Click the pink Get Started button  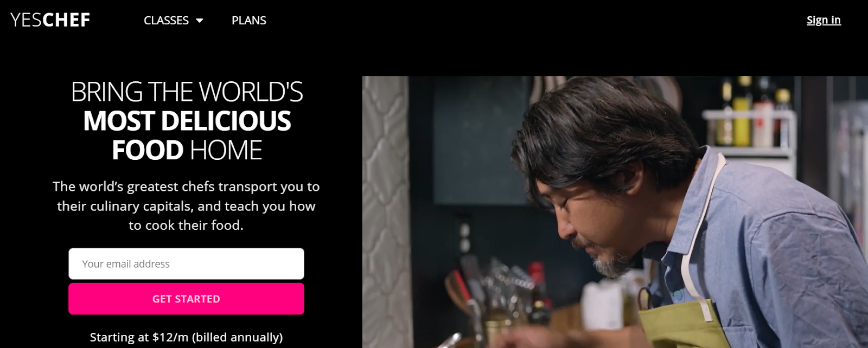click(x=186, y=299)
